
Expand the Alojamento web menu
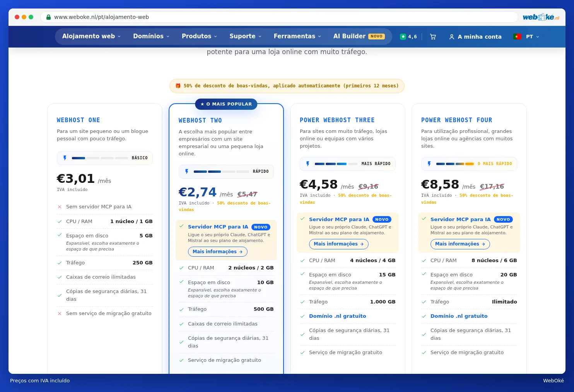tap(91, 36)
